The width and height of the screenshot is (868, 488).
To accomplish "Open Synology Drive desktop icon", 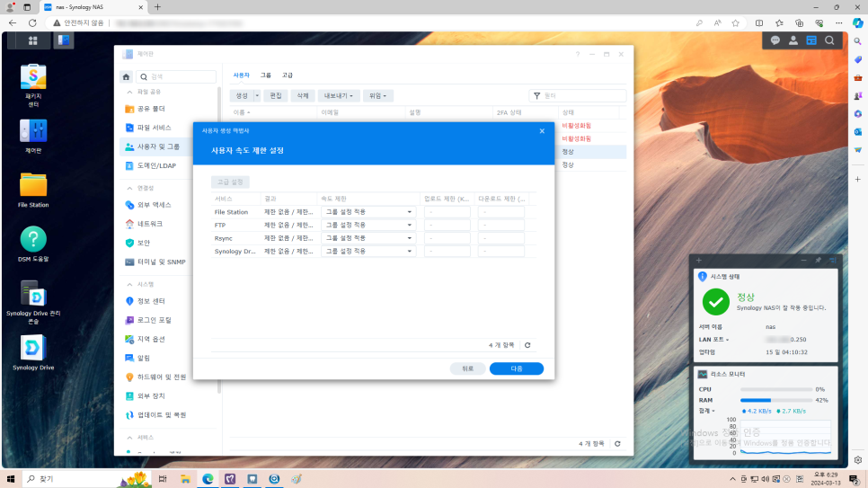I will tap(33, 353).
